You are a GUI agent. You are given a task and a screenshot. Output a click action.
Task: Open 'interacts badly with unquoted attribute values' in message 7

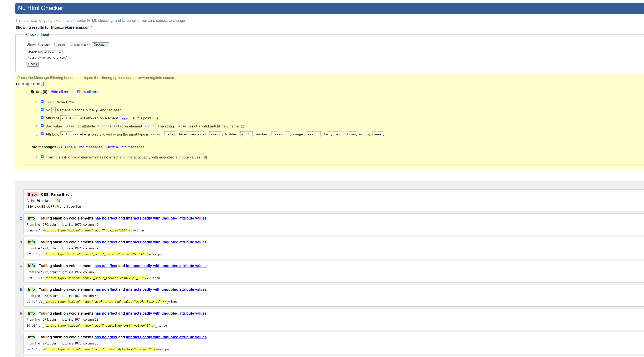[x=166, y=337]
